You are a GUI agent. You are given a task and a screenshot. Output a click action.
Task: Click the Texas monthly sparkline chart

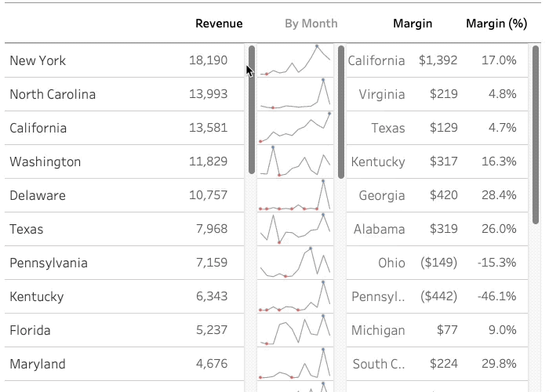(295, 229)
